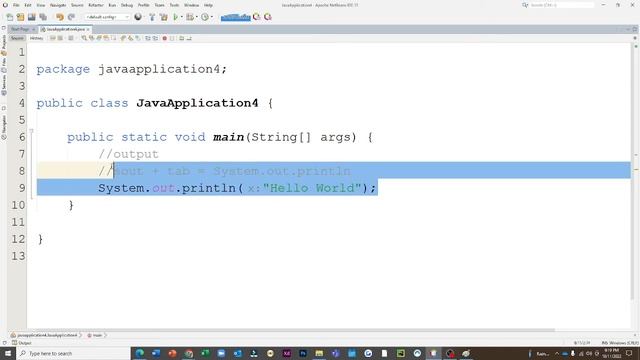Click the Find Selection editor toolbar icon

coord(84,38)
